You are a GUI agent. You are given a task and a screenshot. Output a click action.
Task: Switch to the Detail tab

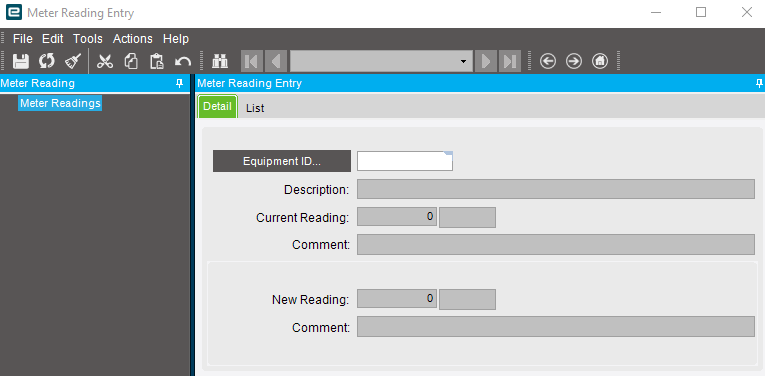point(217,106)
